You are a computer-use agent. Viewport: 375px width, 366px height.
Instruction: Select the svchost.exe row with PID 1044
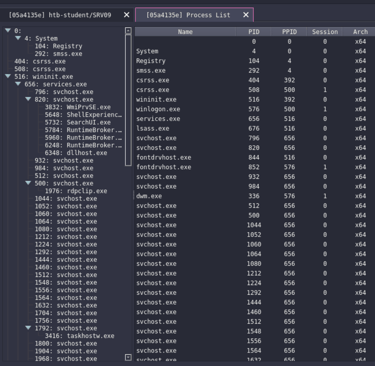tap(255, 225)
